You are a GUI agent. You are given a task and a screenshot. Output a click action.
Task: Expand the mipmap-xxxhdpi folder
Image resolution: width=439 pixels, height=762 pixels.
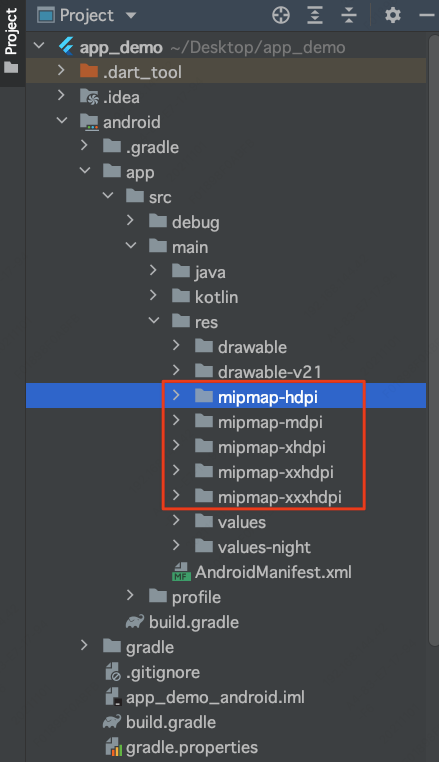pos(176,495)
